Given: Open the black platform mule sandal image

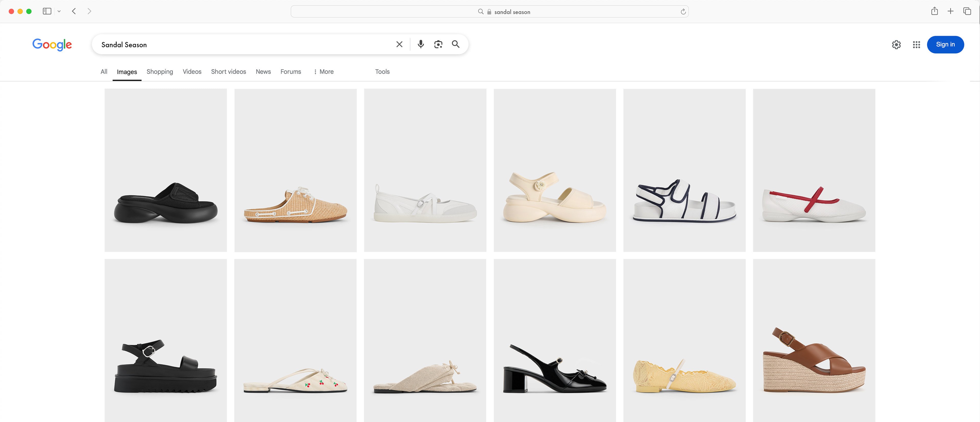Looking at the screenshot, I should click(165, 170).
